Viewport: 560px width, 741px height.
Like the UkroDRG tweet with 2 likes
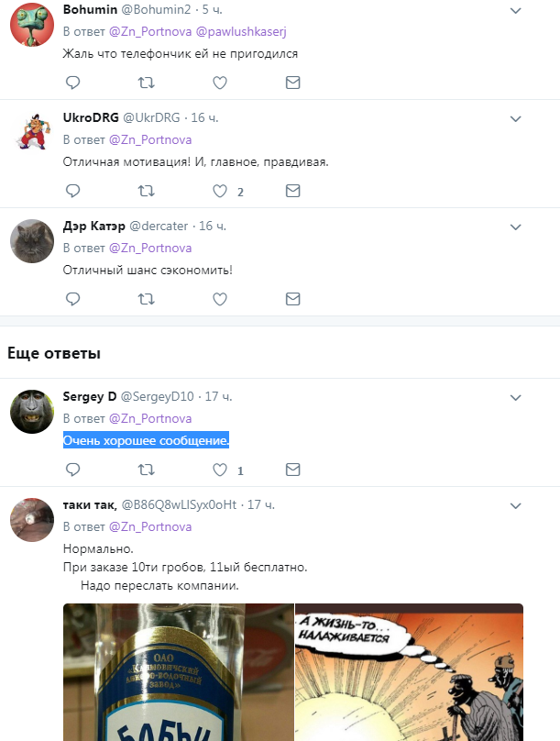(x=220, y=191)
